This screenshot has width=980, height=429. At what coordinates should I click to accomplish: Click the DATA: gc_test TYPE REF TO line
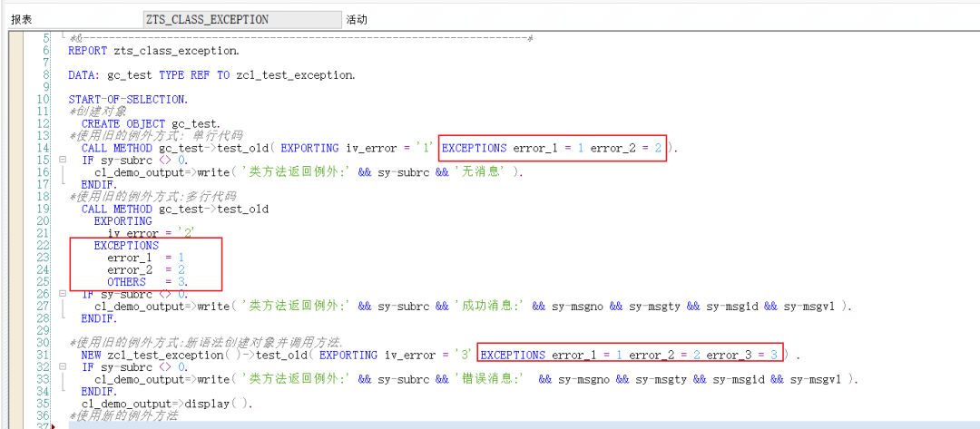click(211, 75)
